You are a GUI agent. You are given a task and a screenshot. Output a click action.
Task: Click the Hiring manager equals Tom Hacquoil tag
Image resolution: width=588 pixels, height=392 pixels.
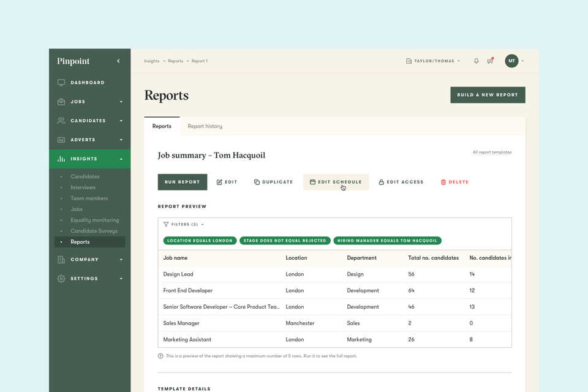(387, 241)
